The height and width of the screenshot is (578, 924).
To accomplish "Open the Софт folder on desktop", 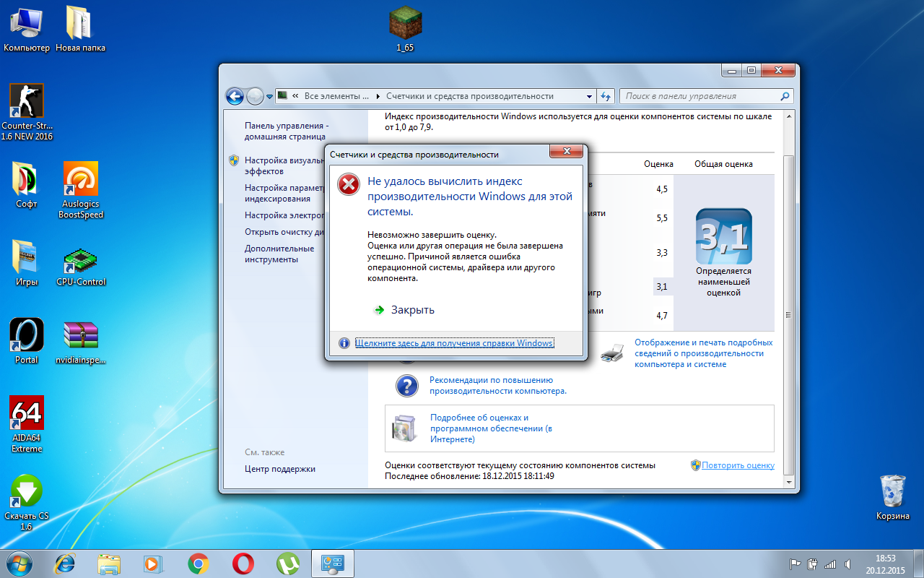I will 27,185.
